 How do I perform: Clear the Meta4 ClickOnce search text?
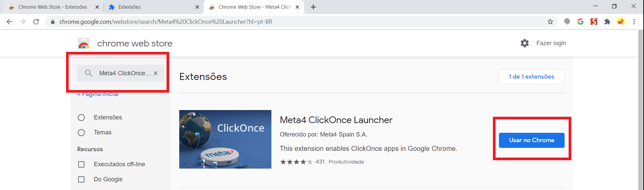(156, 73)
